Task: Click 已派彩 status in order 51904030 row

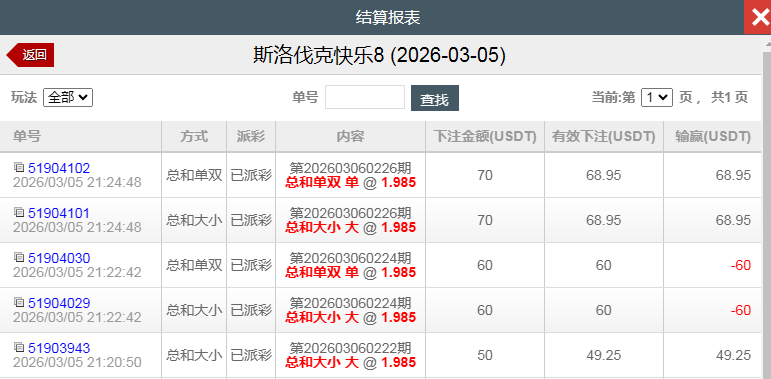Action: click(x=251, y=265)
